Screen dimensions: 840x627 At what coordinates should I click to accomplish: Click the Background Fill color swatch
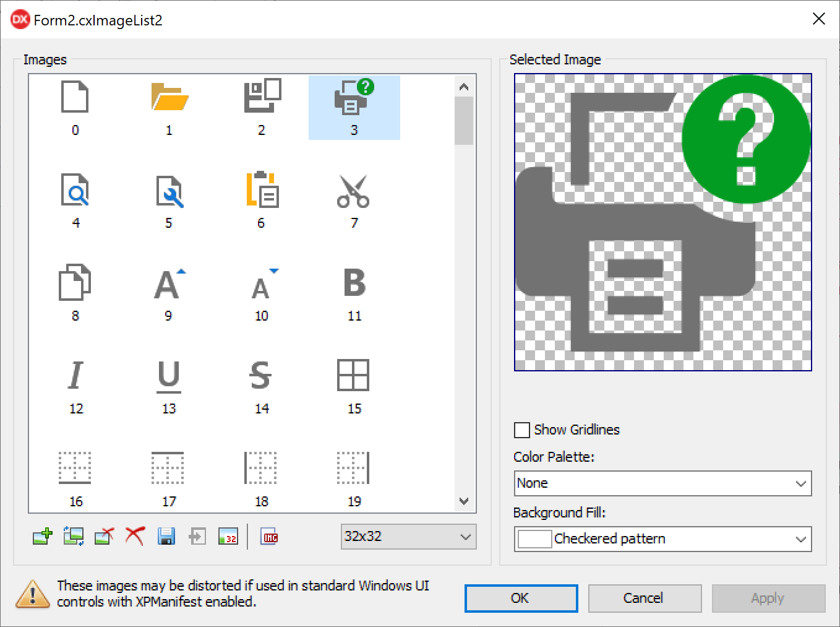[x=534, y=539]
